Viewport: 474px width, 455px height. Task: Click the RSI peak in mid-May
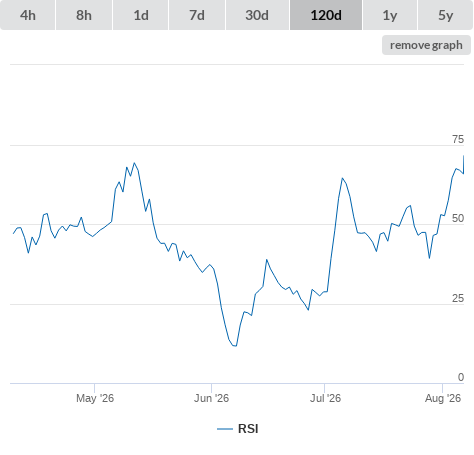point(134,163)
